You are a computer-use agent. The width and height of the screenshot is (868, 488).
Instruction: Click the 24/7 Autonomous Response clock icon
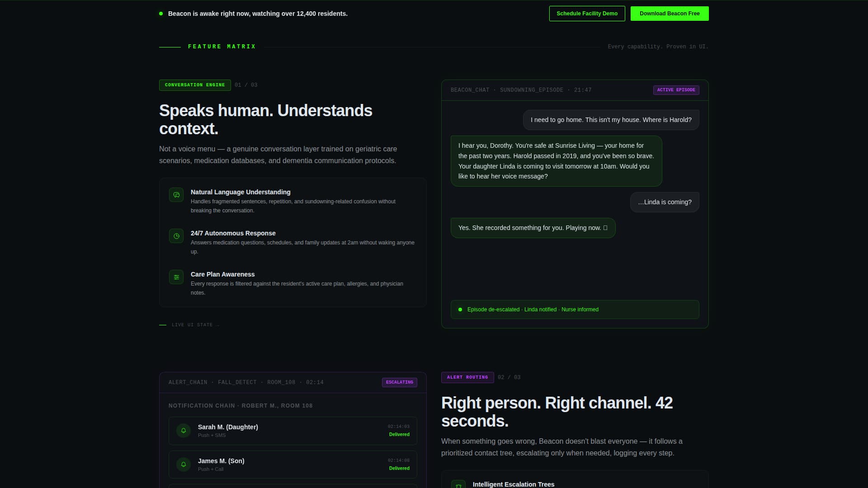(x=176, y=236)
